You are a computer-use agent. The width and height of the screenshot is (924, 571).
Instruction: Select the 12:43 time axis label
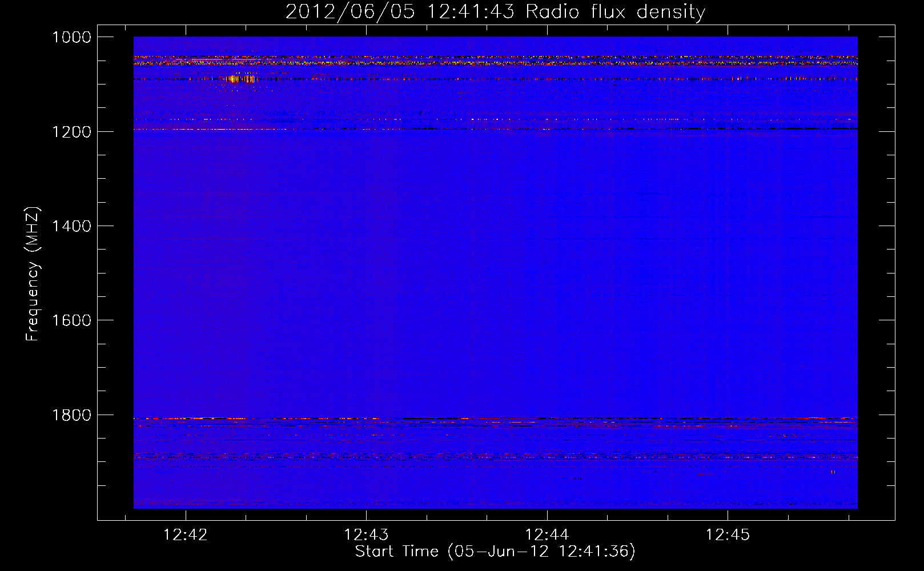(366, 535)
